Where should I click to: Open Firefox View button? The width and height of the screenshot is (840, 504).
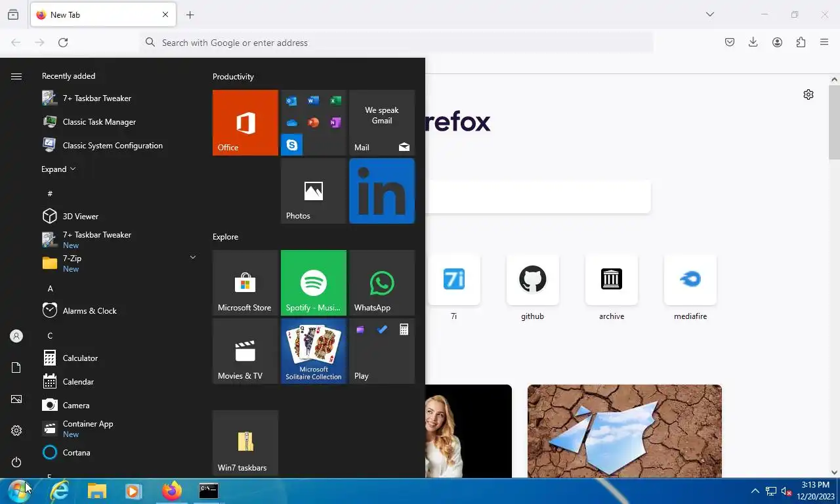point(13,14)
